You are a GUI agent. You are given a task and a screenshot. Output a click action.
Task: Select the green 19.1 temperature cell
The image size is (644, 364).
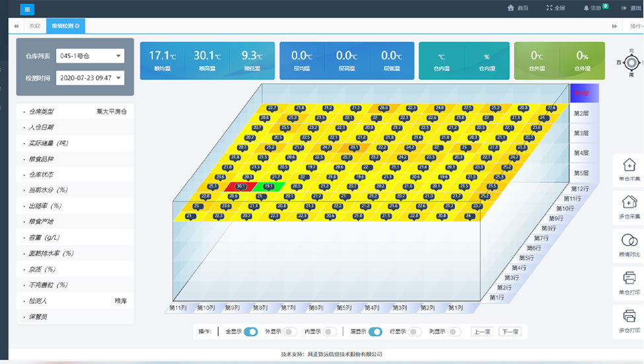269,187
